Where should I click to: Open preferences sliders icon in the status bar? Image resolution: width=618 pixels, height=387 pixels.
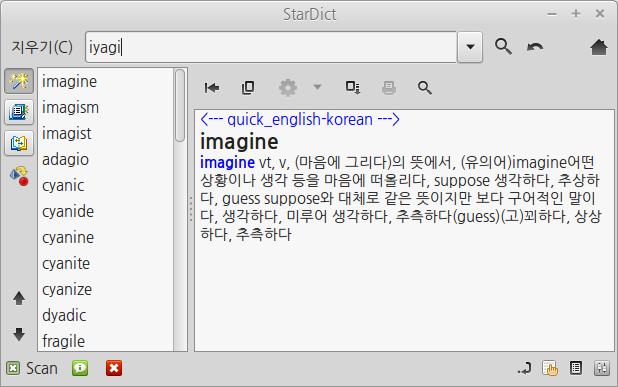tap(602, 368)
